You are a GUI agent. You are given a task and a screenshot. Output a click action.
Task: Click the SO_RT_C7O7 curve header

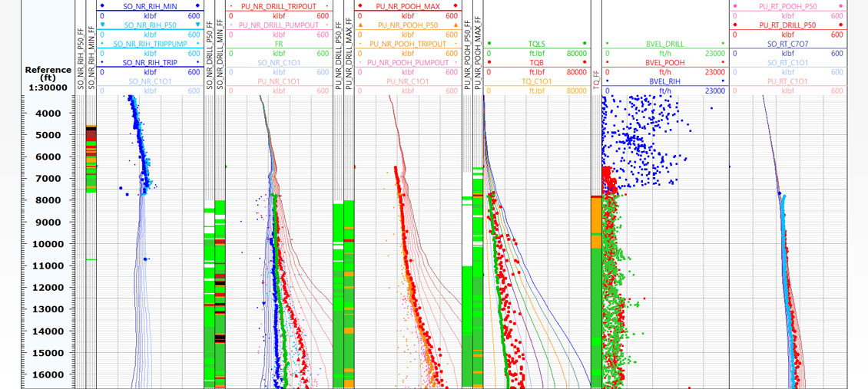point(788,44)
